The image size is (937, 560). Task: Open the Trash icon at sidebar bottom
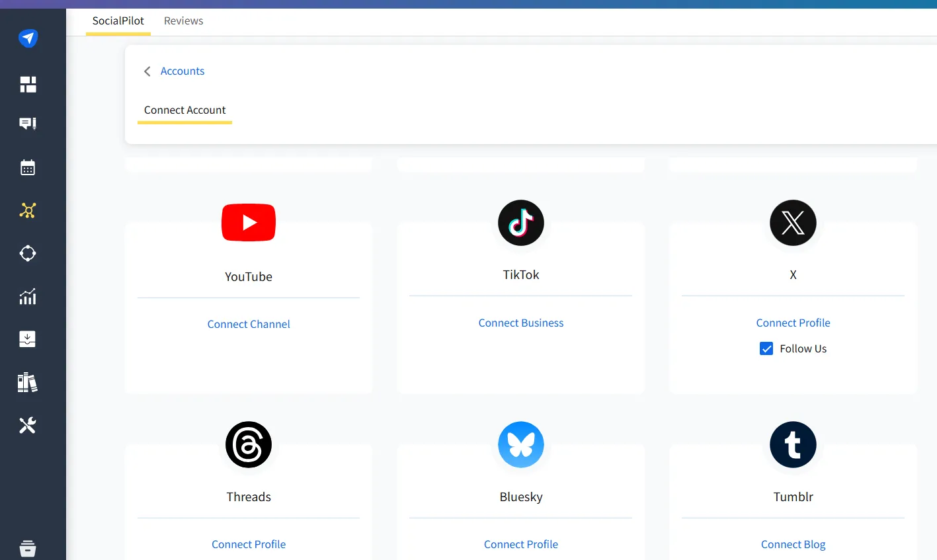coord(28,547)
